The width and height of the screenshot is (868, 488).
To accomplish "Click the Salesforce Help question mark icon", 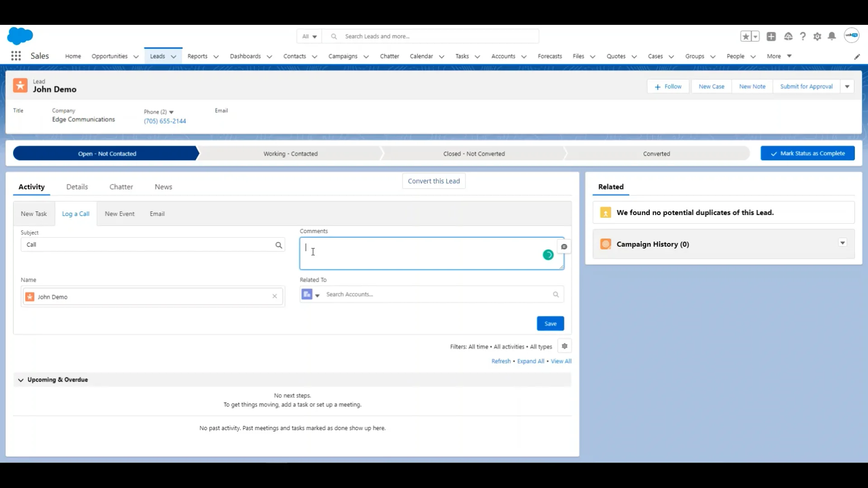I will point(802,36).
